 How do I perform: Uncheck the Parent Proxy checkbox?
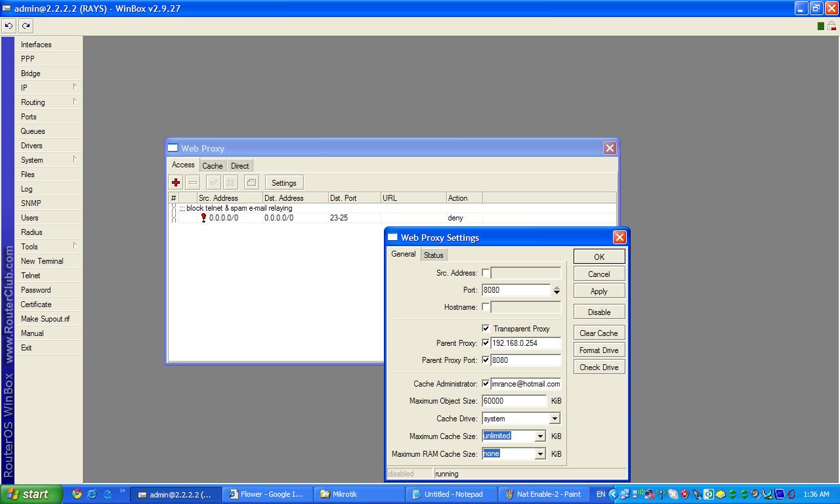tap(486, 343)
